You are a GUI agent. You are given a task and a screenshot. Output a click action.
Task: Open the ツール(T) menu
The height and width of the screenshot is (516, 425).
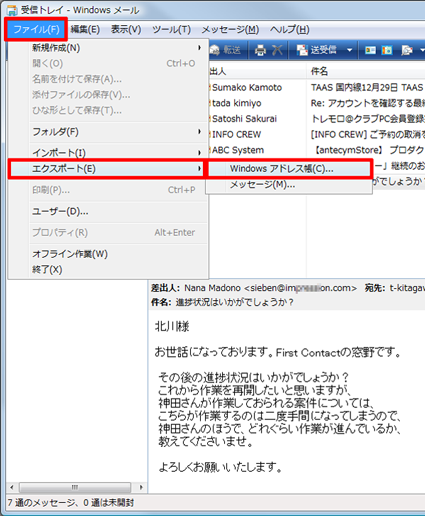[x=171, y=30]
